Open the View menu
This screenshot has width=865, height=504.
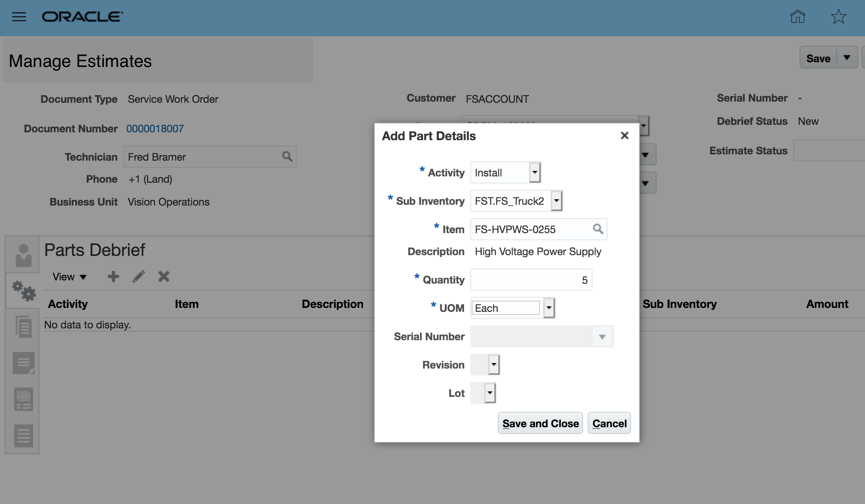coord(69,277)
